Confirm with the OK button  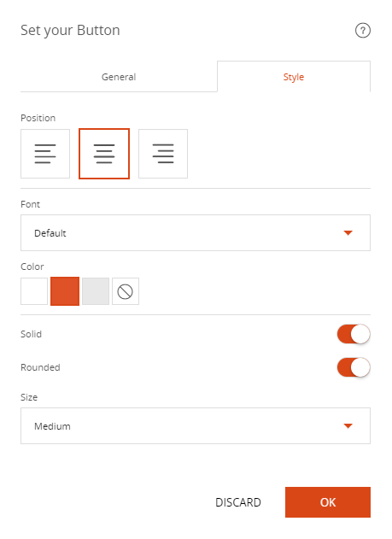328,502
